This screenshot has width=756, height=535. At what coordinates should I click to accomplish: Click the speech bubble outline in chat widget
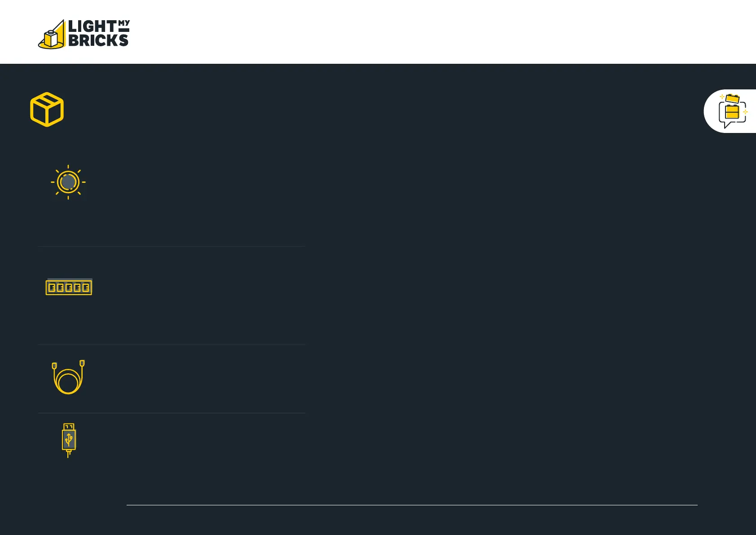point(732,115)
